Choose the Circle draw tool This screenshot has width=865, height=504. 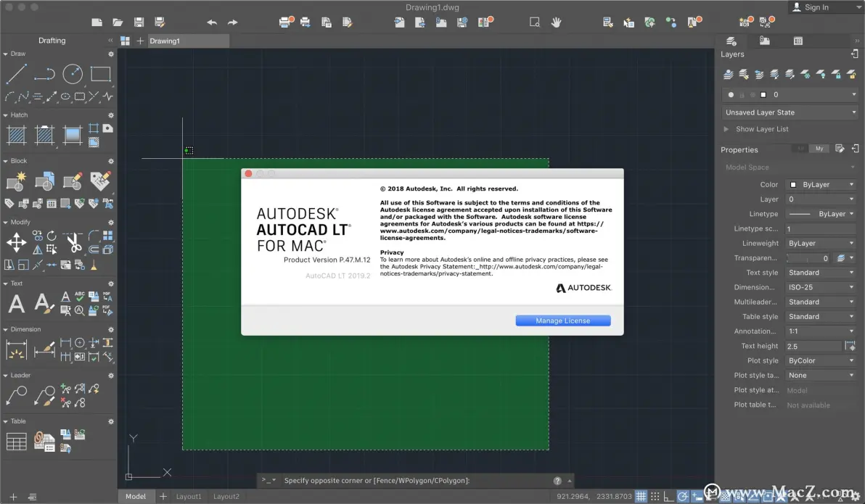click(x=73, y=74)
